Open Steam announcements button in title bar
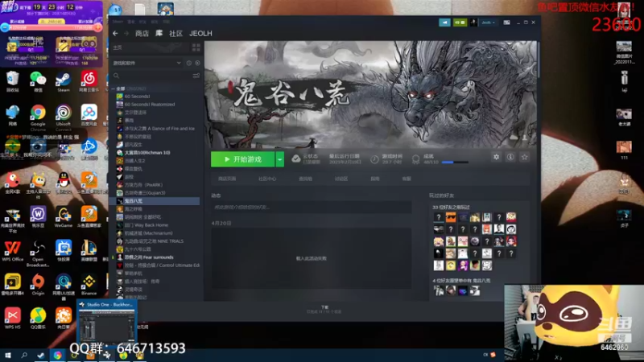This screenshot has height=362, width=644. (x=444, y=23)
